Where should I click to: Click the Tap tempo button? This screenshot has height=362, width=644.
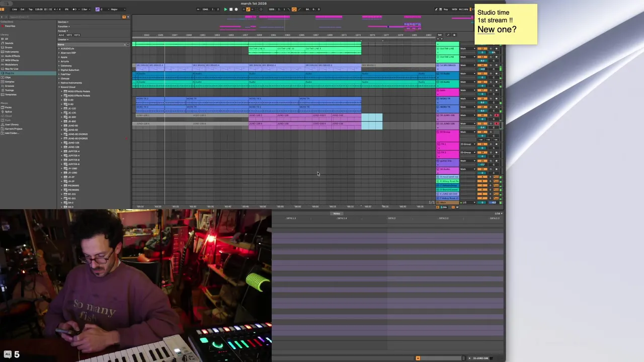[x=30, y=9]
